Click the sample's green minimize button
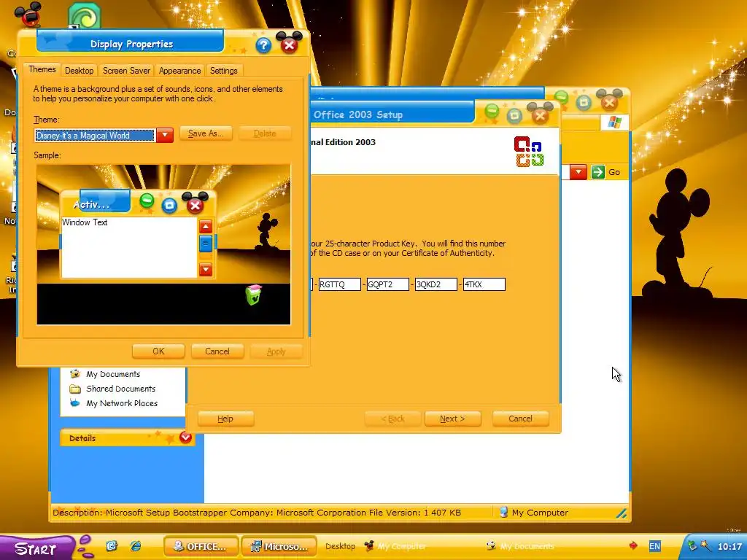747x560 pixels. 147,201
